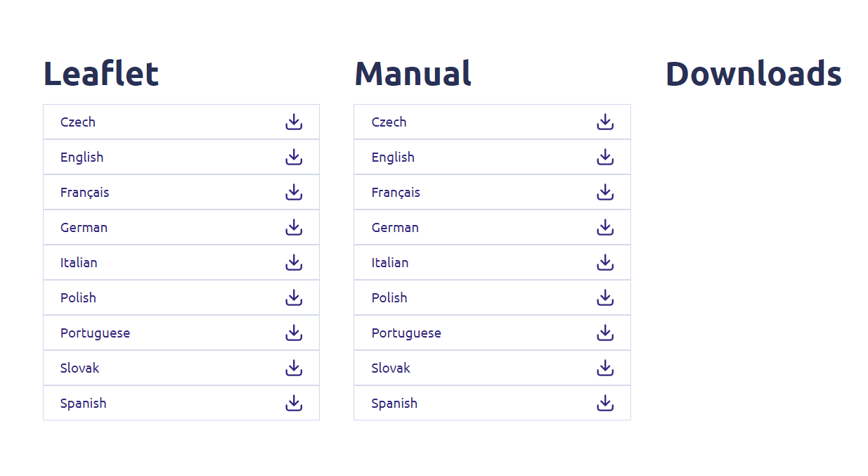Select Polish text in the Manual list
The height and width of the screenshot is (476, 868).
coord(389,297)
